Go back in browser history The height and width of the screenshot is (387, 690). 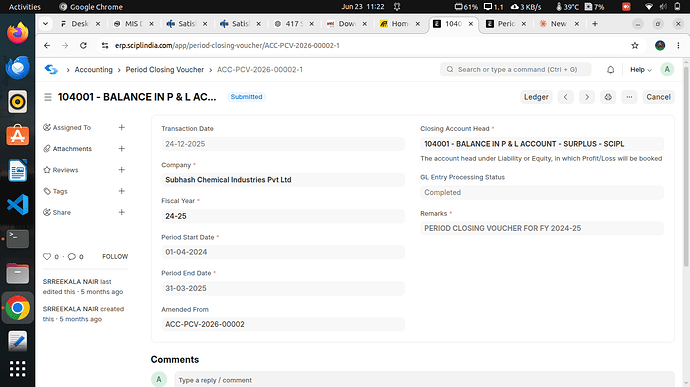47,45
